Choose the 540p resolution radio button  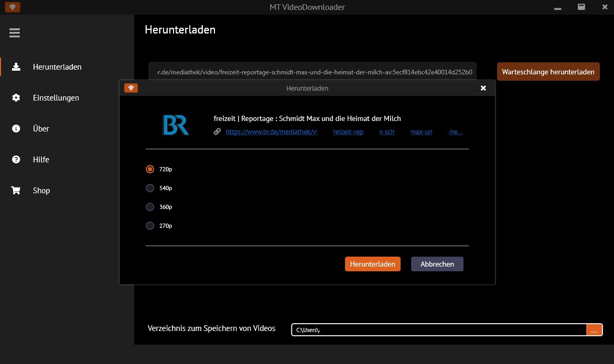point(150,188)
